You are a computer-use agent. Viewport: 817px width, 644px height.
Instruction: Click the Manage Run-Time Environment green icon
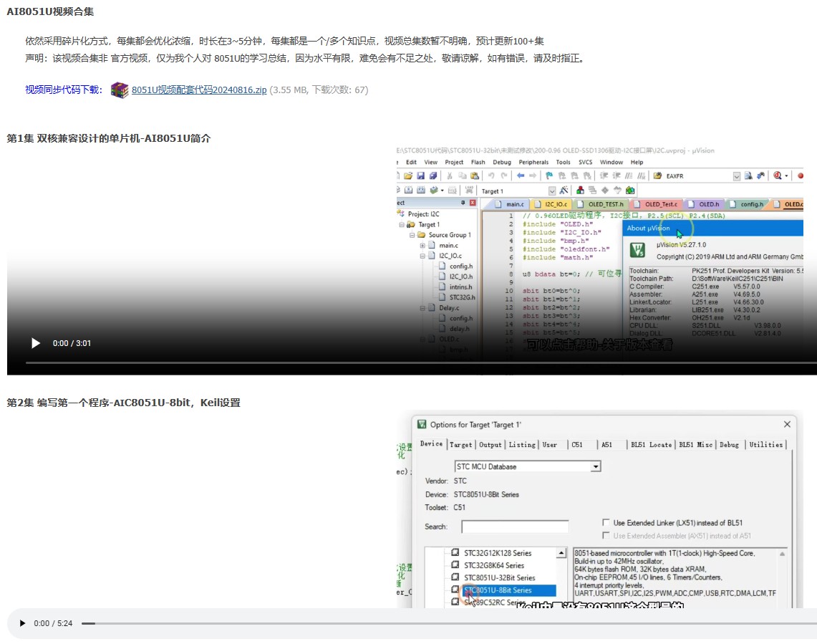(630, 191)
